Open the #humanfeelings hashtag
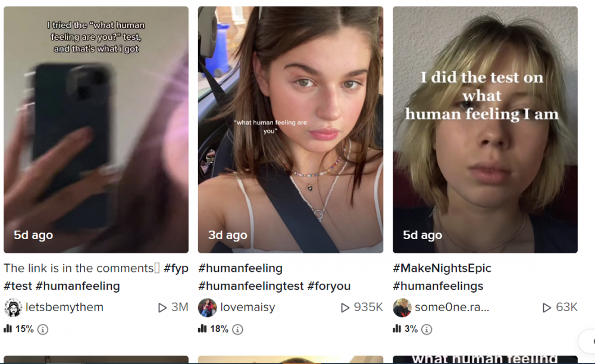 pyautogui.click(x=438, y=286)
